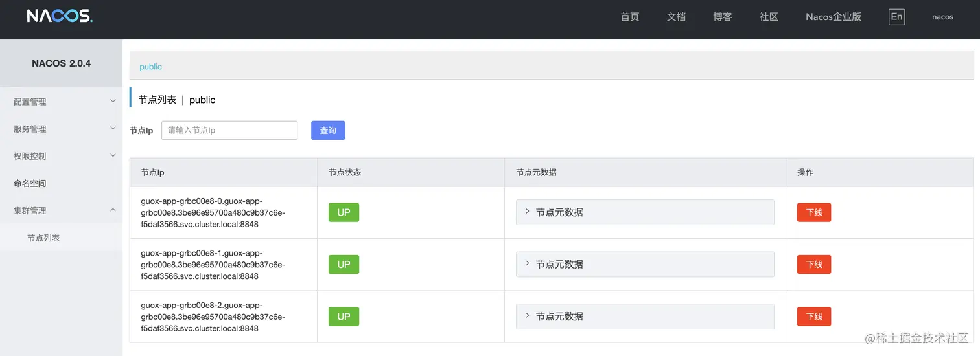Open the 博客 nav link
The image size is (980, 356).
click(723, 17)
